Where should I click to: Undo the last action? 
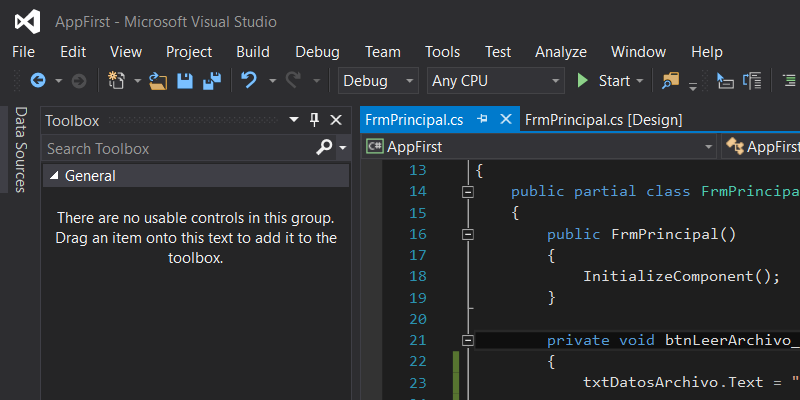click(x=249, y=81)
